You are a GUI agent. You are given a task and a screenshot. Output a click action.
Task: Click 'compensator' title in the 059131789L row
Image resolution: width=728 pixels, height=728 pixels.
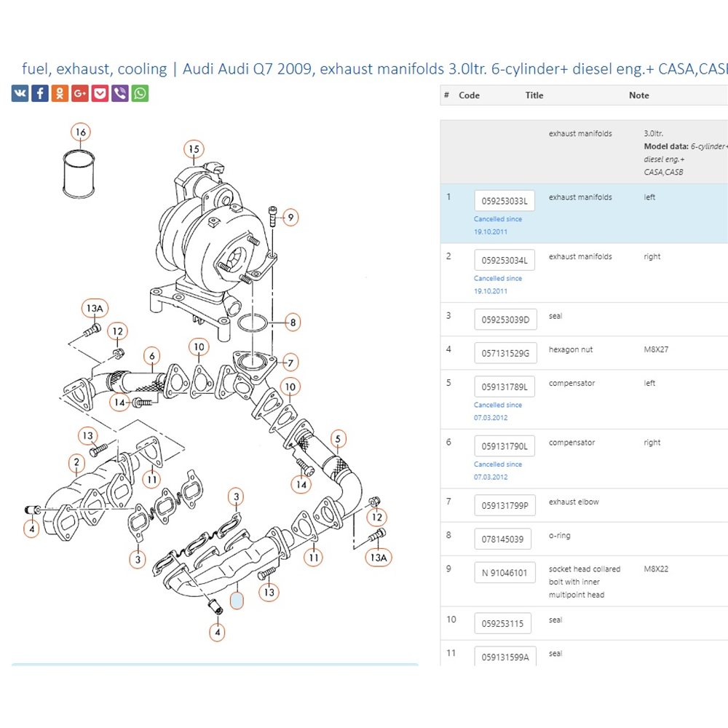tap(571, 383)
